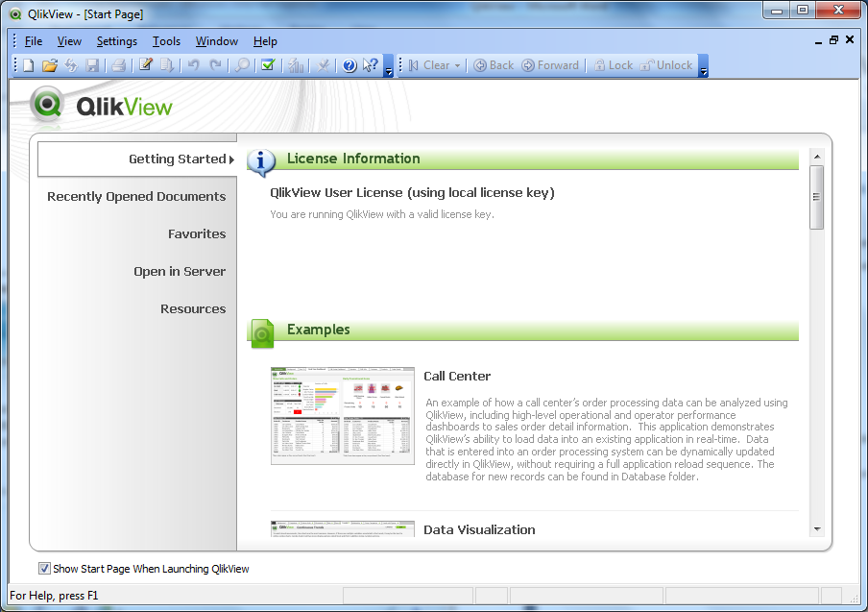
Task: Click the Undo arrow icon
Action: [x=193, y=65]
